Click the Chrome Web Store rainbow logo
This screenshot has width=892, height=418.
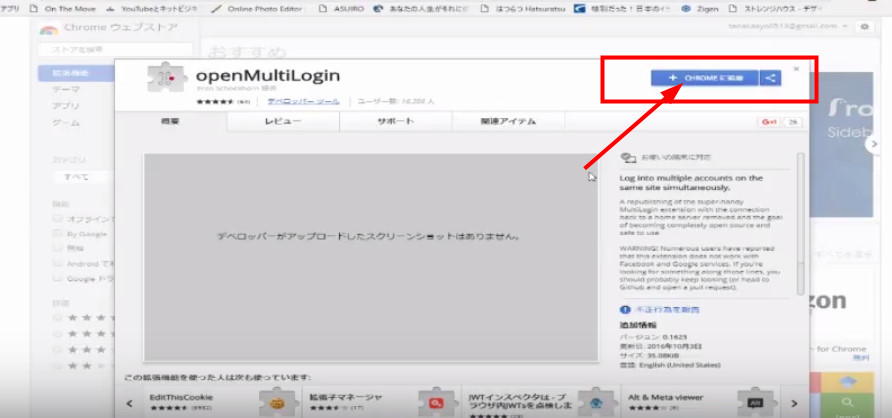pyautogui.click(x=49, y=30)
